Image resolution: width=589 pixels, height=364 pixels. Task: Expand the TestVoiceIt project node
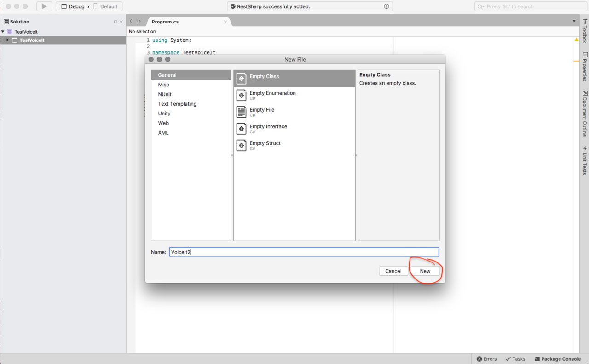7,40
